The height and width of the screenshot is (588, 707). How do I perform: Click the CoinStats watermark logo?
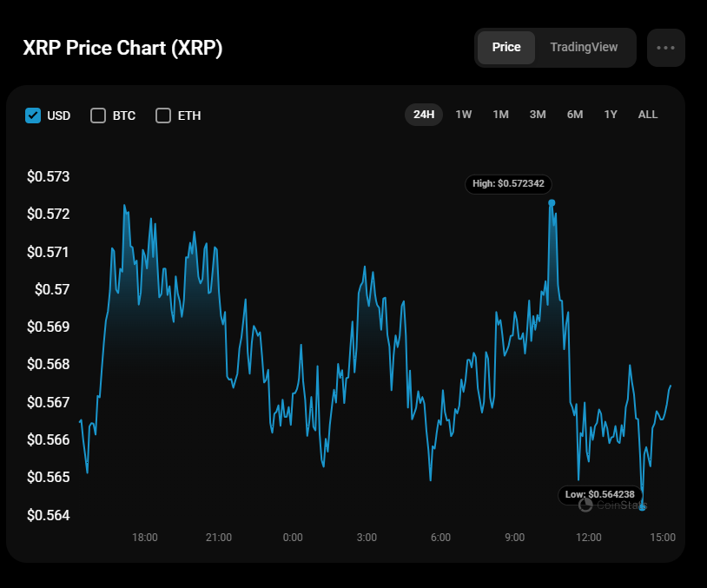[613, 504]
